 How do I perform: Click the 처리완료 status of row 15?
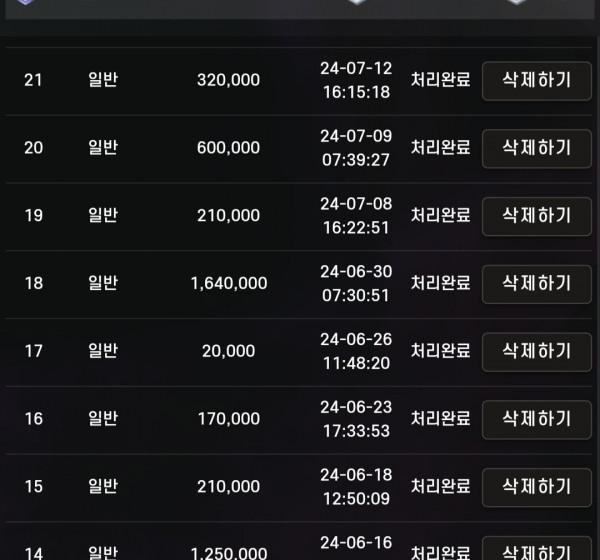coord(440,486)
